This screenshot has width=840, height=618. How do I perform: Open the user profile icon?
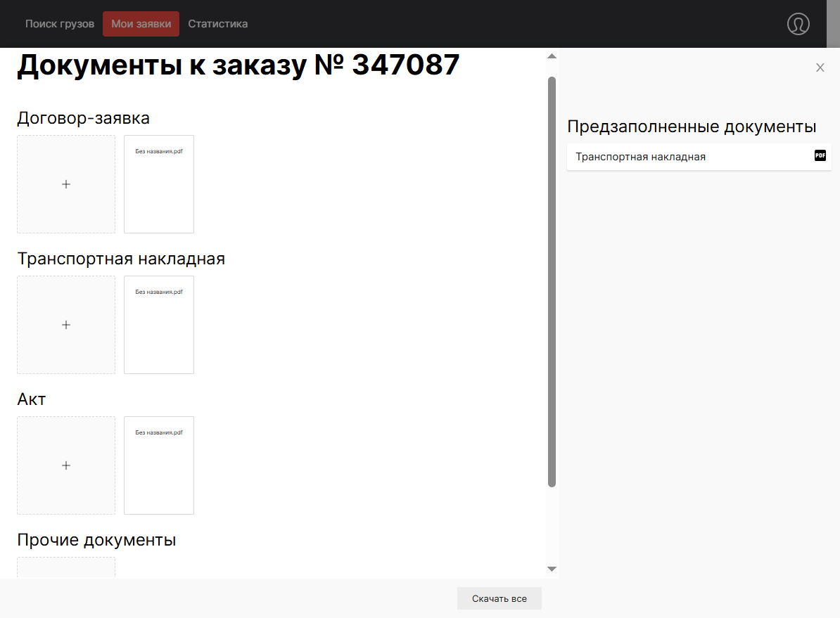798,24
